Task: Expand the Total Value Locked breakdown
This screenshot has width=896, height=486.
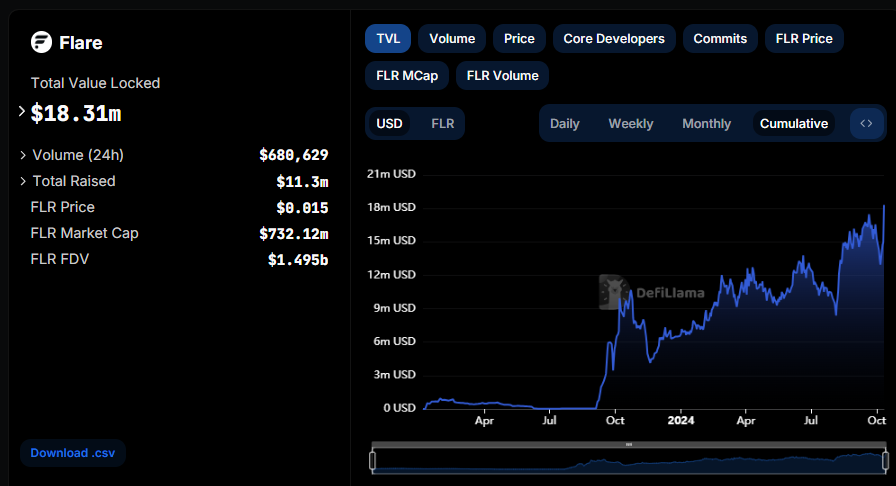Action: click(22, 111)
